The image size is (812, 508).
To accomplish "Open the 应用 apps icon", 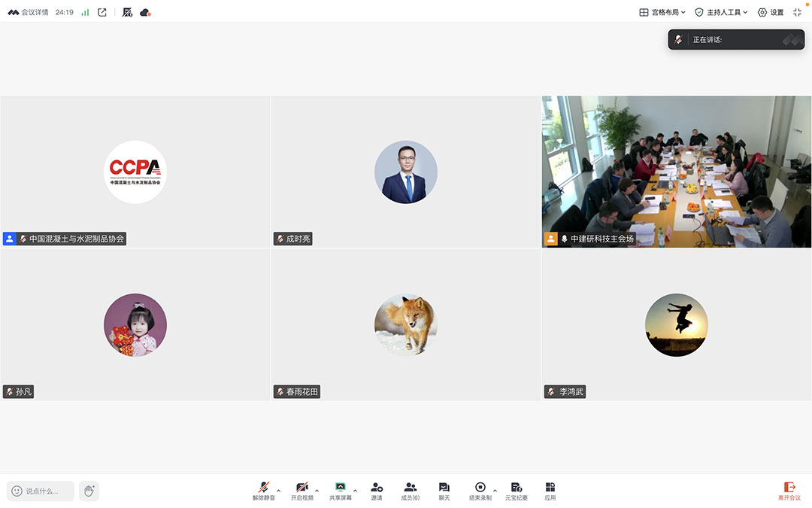I will [x=550, y=491].
